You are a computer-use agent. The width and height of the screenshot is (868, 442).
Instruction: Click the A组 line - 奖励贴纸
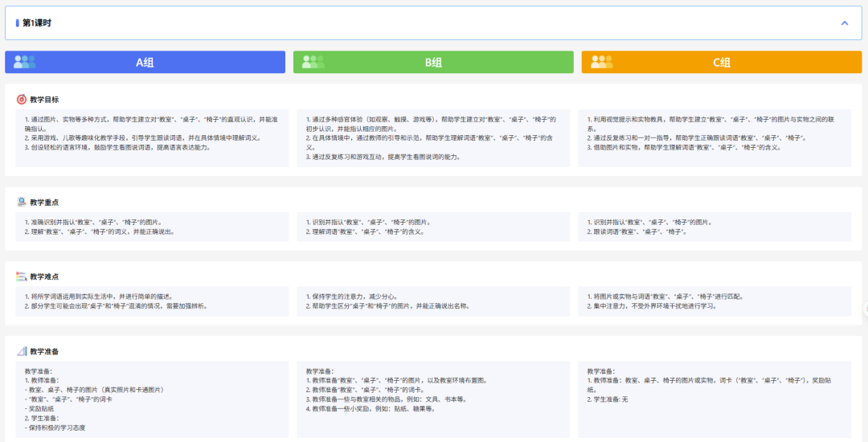(x=40, y=409)
